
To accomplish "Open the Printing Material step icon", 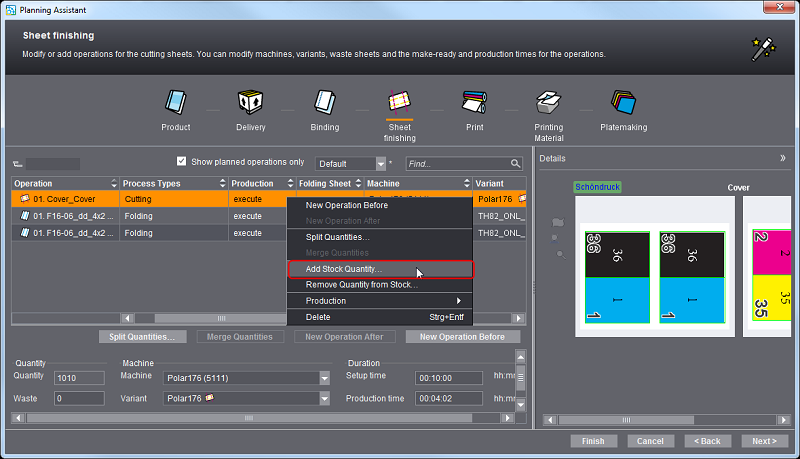I will point(548,103).
